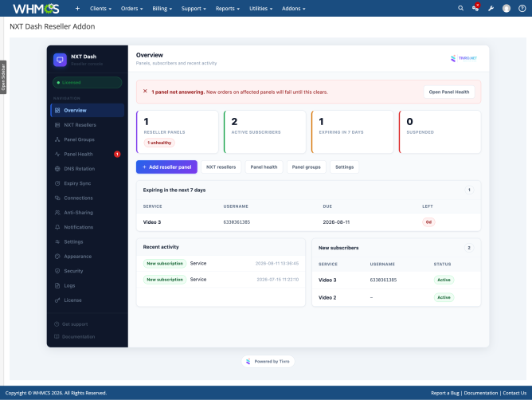The width and height of the screenshot is (532, 400).
Task: Click NXT resellers shortcut button
Action: coord(221,167)
